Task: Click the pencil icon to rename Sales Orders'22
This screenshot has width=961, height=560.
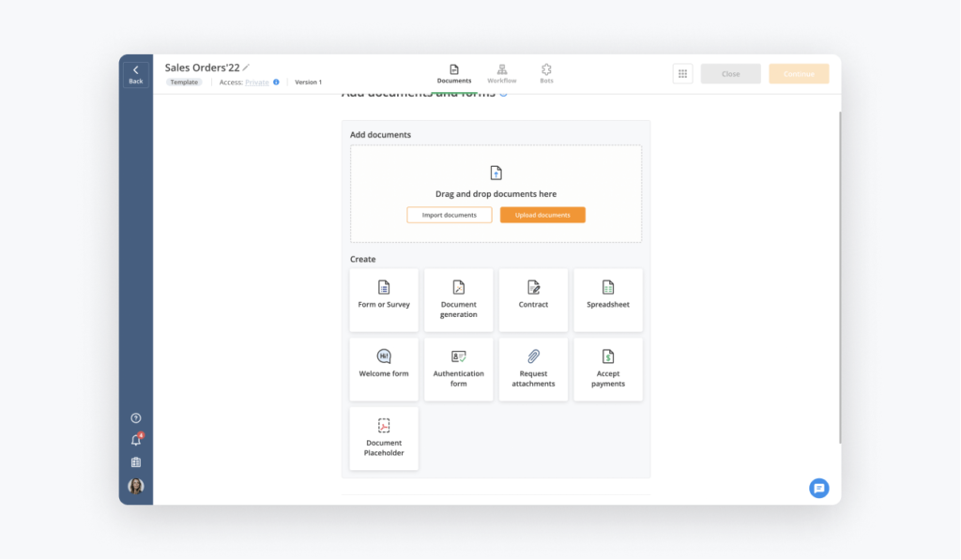Action: (247, 68)
